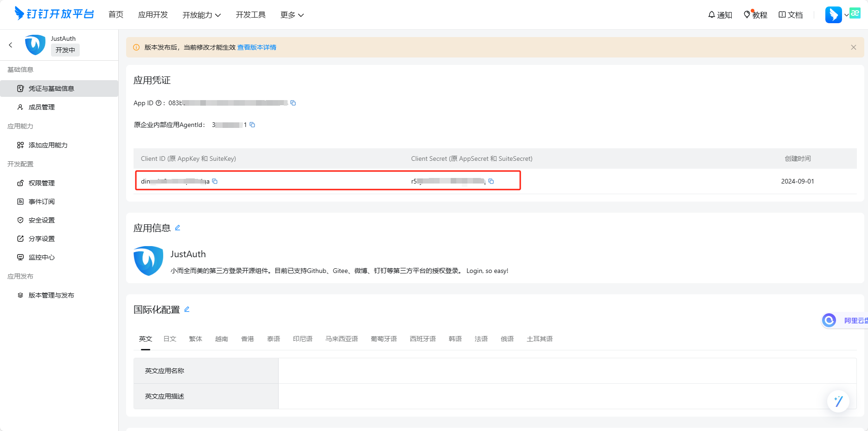This screenshot has width=868, height=431.
Task: Switch to the 泰语 language tab
Action: pos(274,339)
